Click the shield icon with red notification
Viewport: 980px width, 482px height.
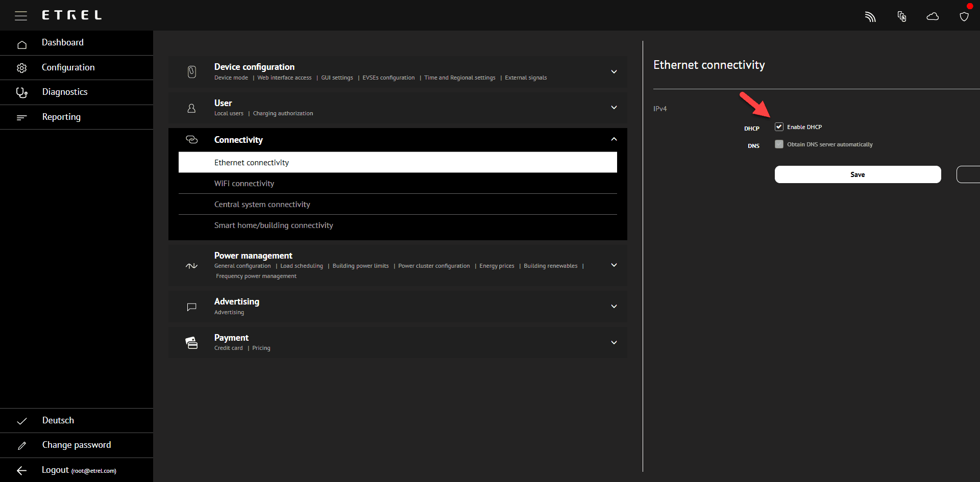tap(964, 17)
